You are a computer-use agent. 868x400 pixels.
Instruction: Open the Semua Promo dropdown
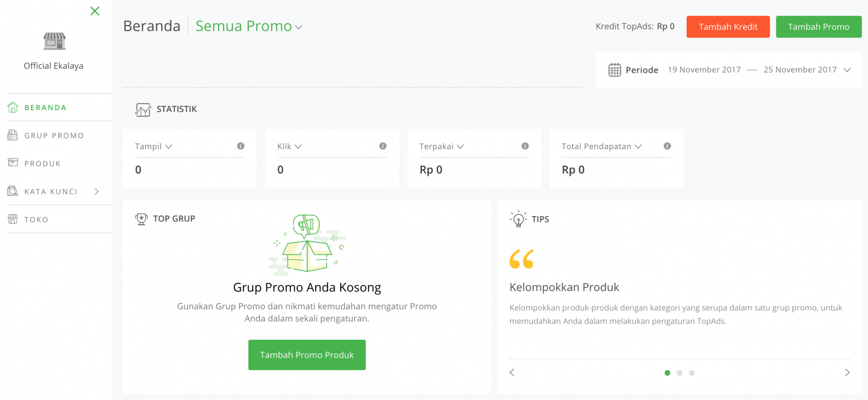pos(248,26)
